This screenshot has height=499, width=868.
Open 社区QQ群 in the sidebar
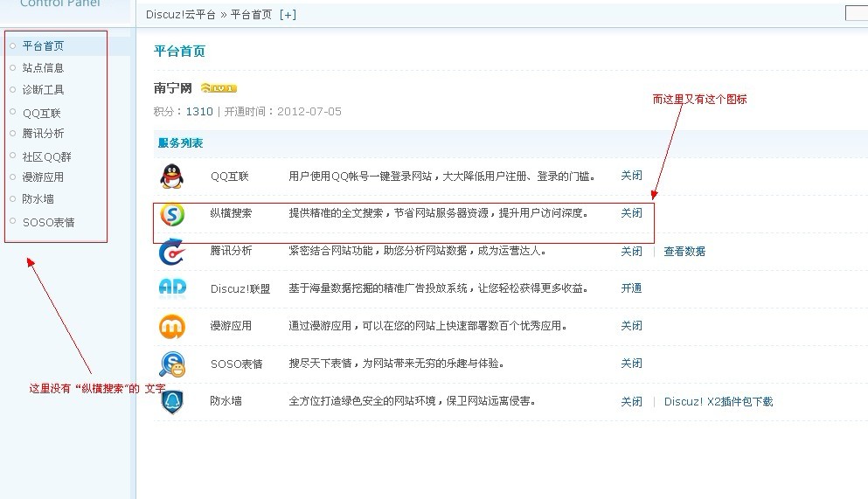pos(46,156)
